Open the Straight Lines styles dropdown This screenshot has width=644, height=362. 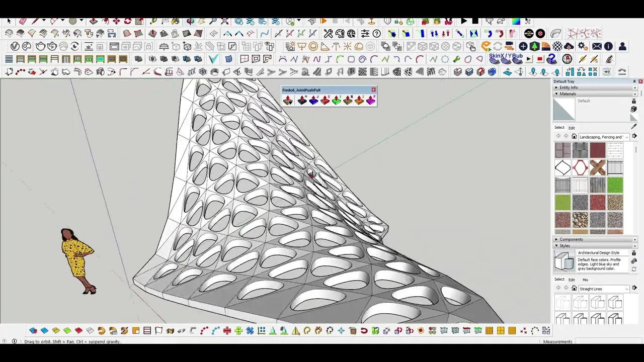(626, 289)
